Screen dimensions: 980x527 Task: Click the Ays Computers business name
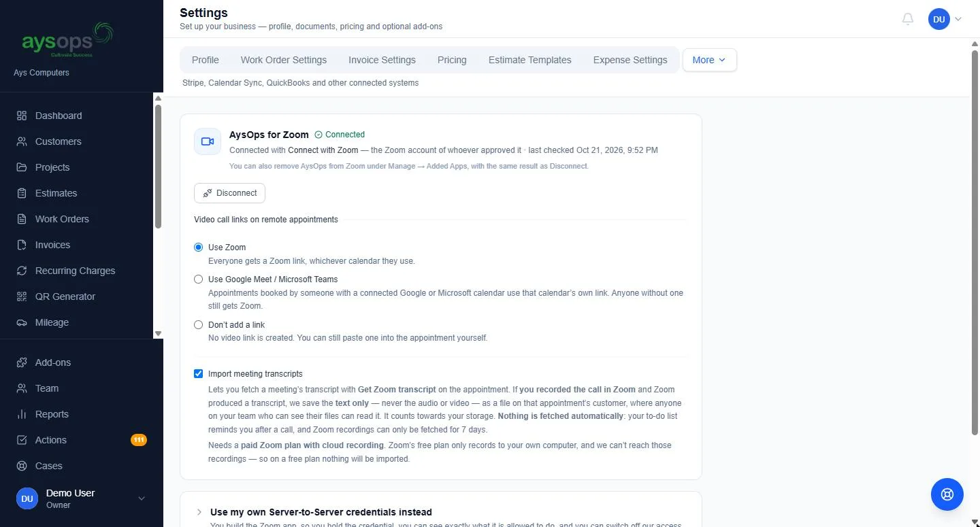click(x=42, y=73)
